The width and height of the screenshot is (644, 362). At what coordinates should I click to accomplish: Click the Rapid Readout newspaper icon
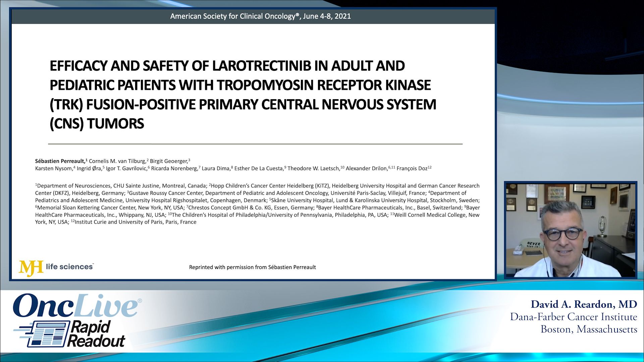(42, 334)
